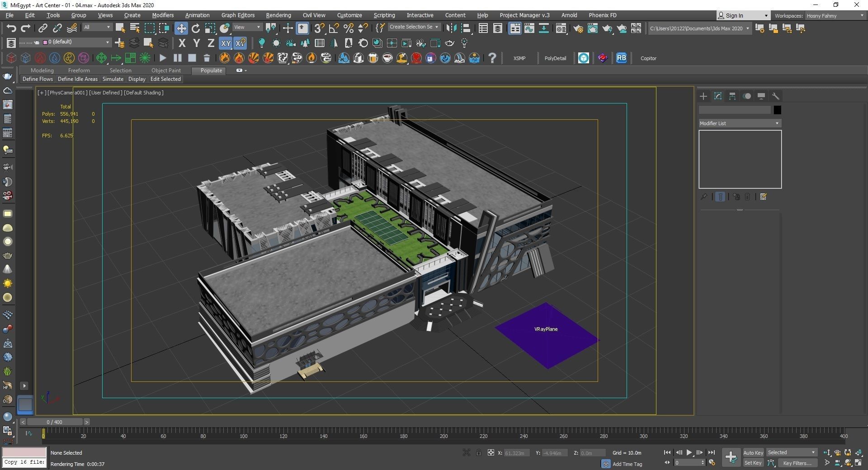This screenshot has width=868, height=470.
Task: Open the Graph Editors menu
Action: click(238, 15)
